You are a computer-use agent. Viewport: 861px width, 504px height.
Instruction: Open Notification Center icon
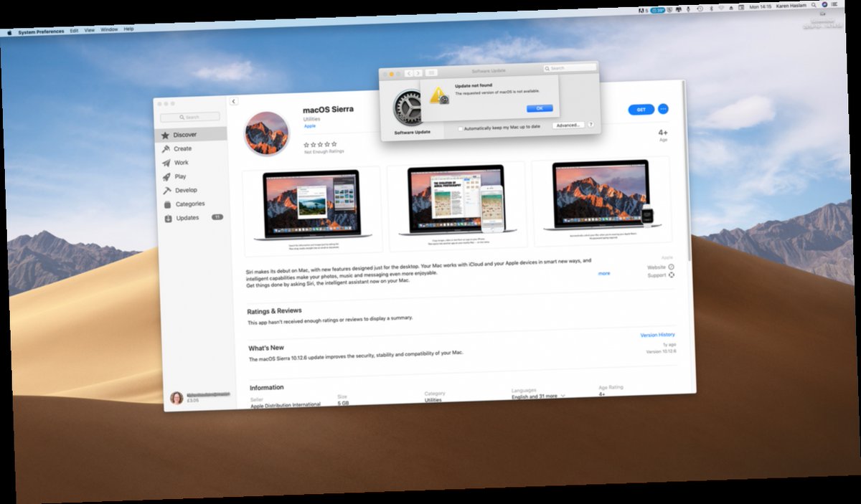[x=834, y=4]
